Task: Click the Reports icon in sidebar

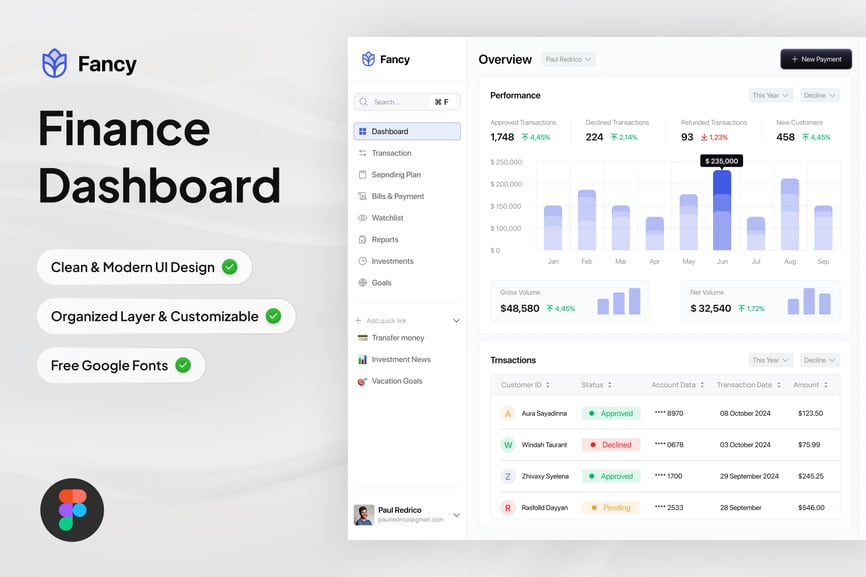Action: click(362, 240)
